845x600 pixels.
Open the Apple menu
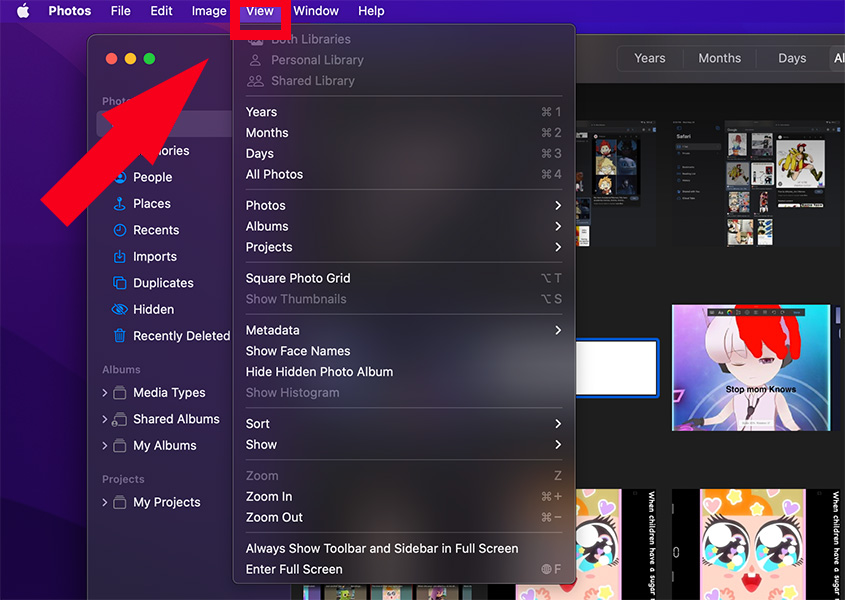pyautogui.click(x=21, y=11)
